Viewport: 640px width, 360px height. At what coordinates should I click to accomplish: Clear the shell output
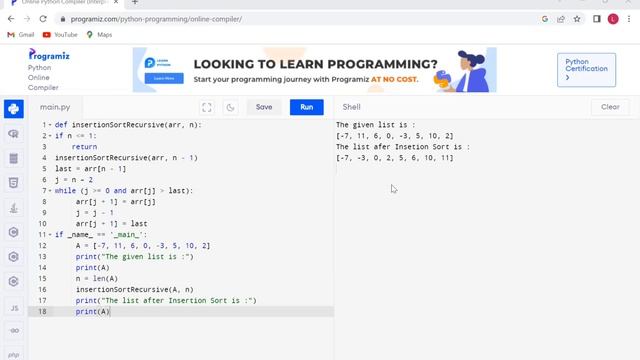click(x=610, y=107)
